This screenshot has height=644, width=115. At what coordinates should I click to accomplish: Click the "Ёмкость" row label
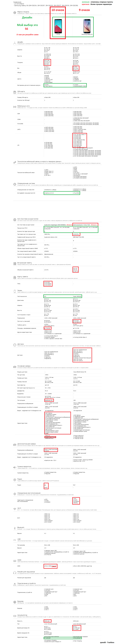point(20,621)
